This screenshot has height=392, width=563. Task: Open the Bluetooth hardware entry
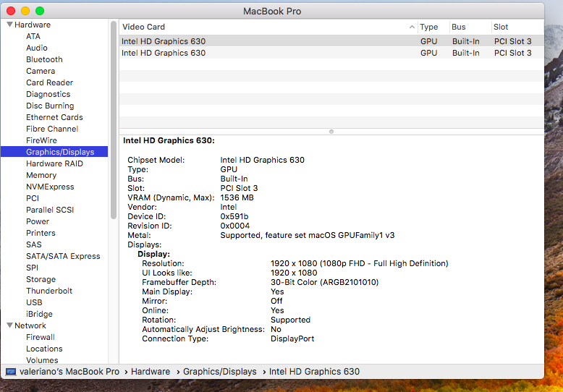tap(44, 59)
